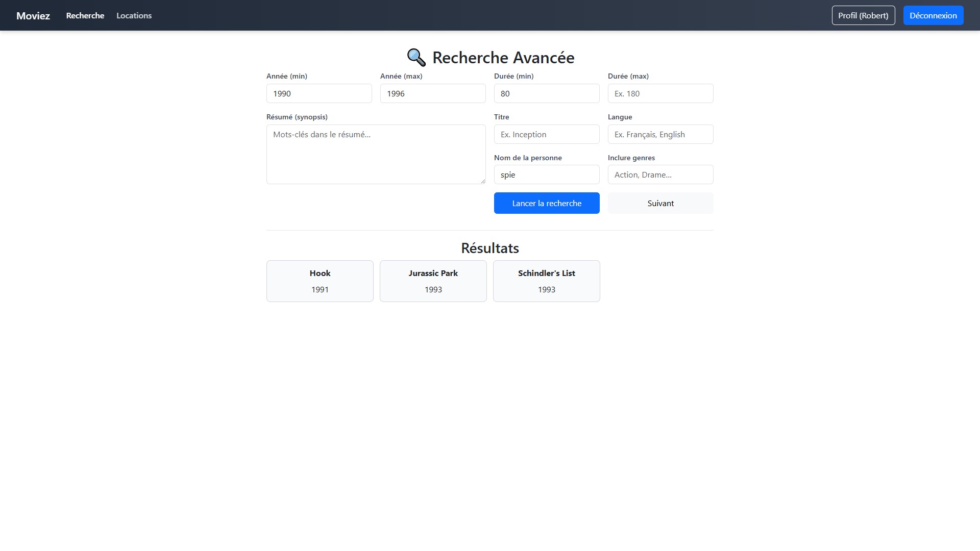Viewport: 980px width, 551px height.
Task: Click the Titre search field
Action: pos(547,135)
